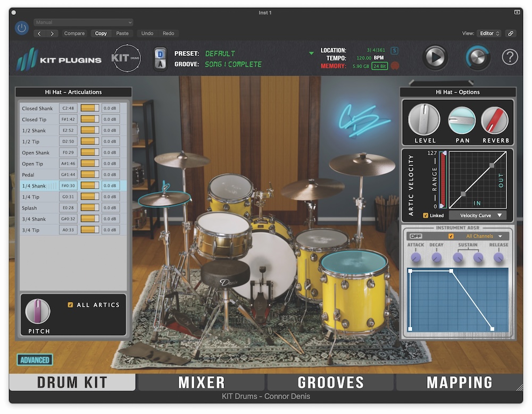Screen dimensions: 532x414
Task: Switch to the Mixer tab
Action: [x=201, y=382]
